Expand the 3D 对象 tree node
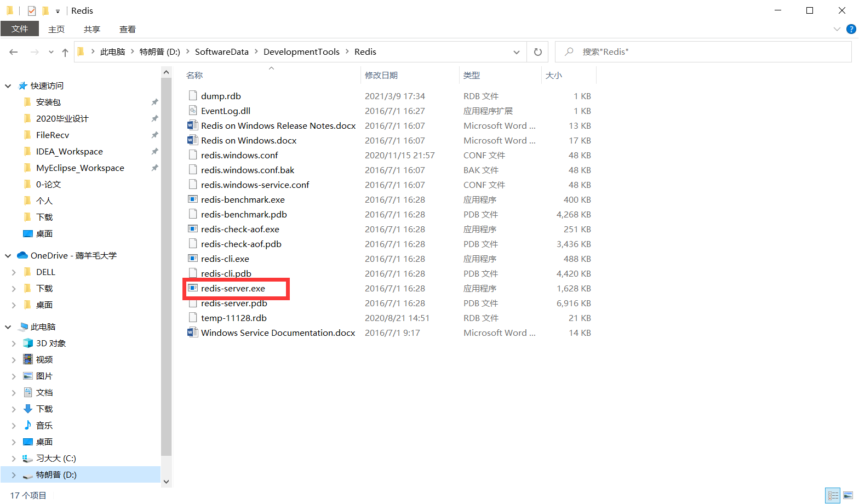 (14, 343)
